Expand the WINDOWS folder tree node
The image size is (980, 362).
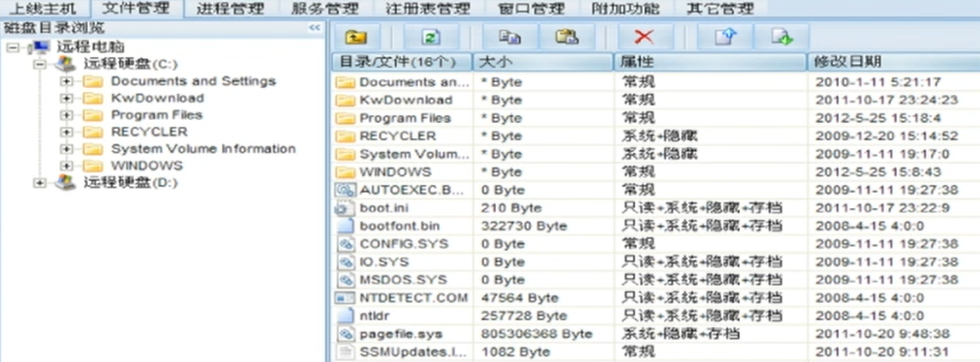click(67, 166)
